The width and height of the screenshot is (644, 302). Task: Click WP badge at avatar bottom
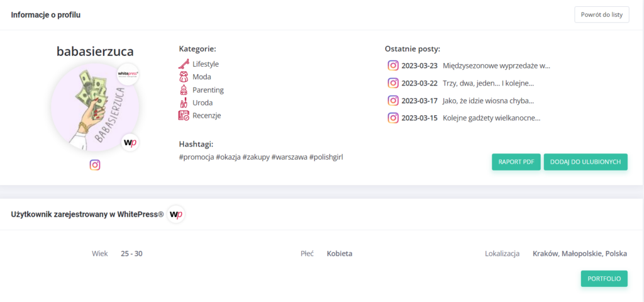(130, 143)
